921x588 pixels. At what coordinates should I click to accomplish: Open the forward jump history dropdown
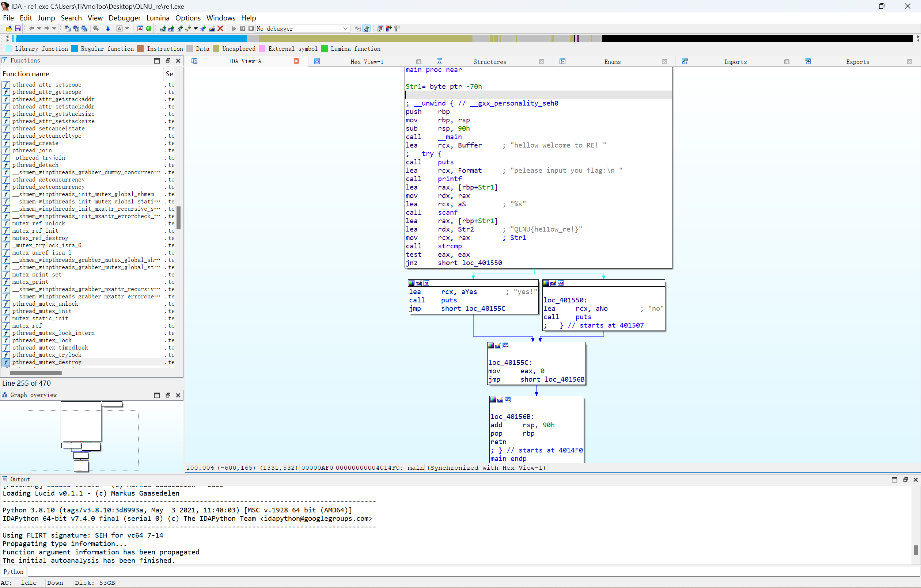pos(54,28)
